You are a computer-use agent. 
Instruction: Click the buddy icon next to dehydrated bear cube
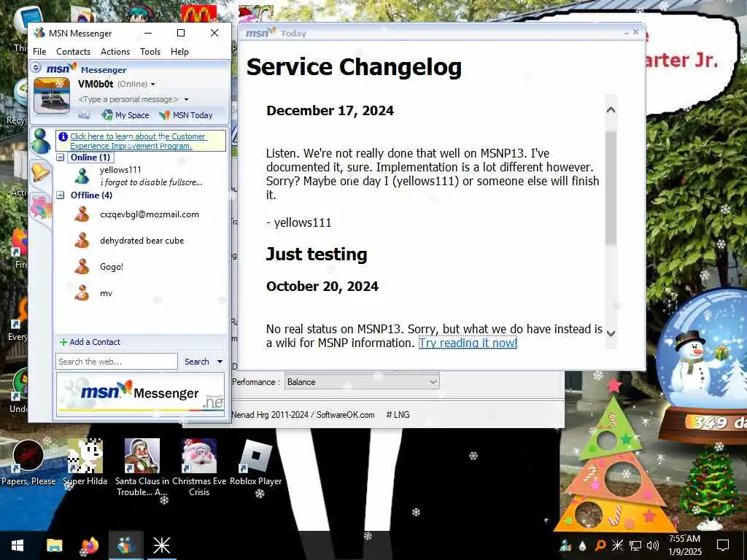[82, 241]
